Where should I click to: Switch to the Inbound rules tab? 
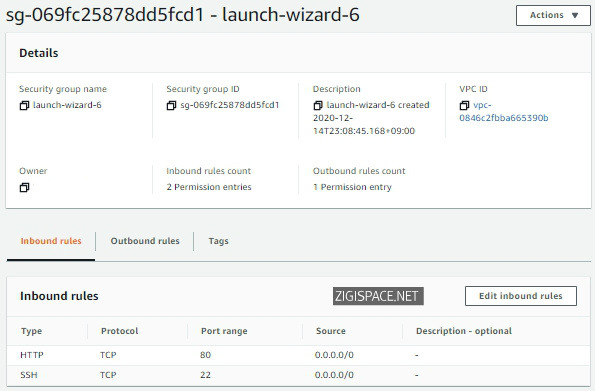tap(51, 241)
